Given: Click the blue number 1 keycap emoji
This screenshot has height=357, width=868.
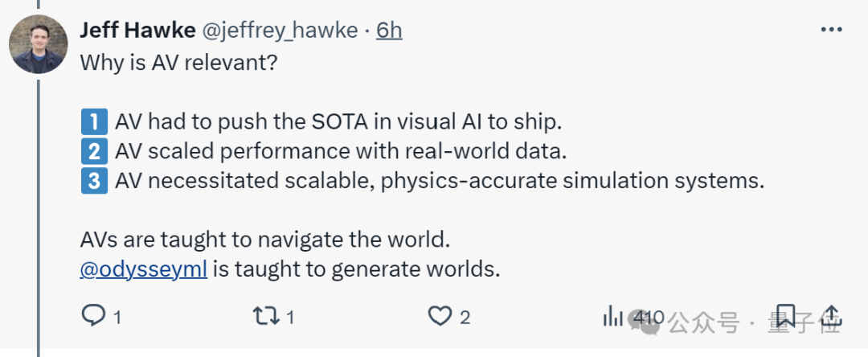Looking at the screenshot, I should click(x=94, y=122).
